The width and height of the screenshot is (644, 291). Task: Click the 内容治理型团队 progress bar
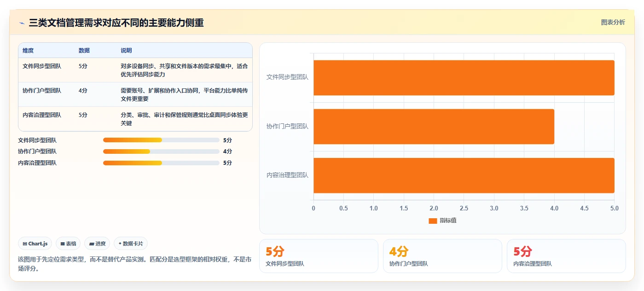click(161, 163)
